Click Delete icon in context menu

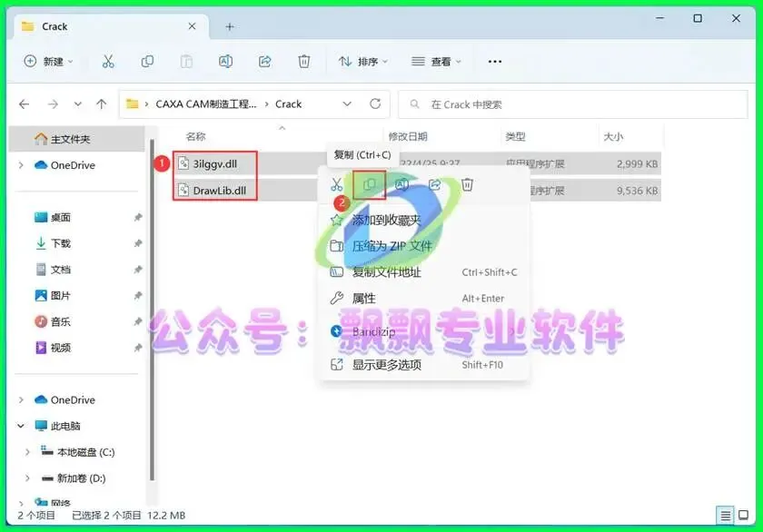[x=467, y=184]
